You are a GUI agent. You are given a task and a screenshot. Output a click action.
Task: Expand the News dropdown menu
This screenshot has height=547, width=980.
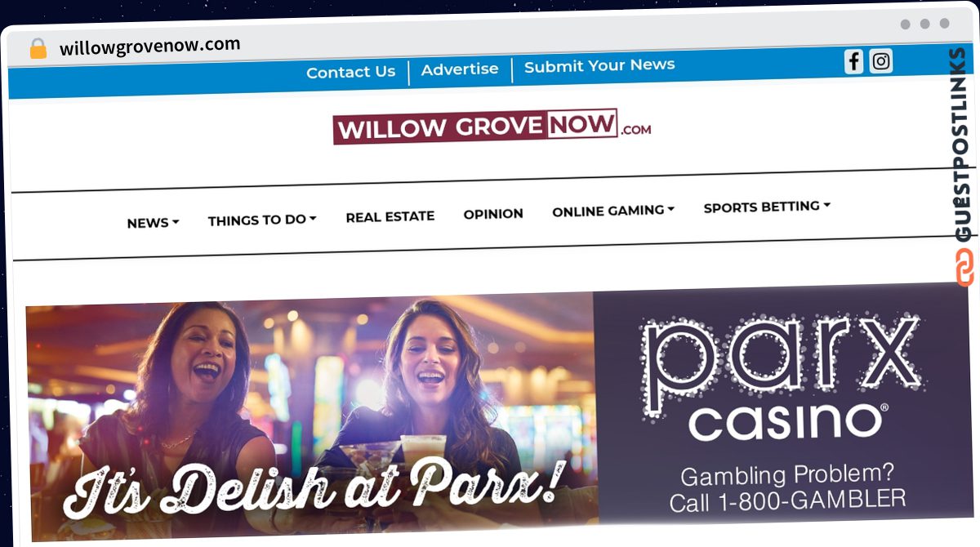[x=153, y=222]
